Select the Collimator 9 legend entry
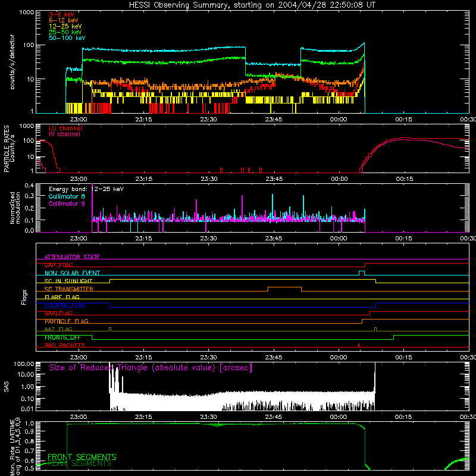Screen dimensions: 476x476 pos(67,203)
